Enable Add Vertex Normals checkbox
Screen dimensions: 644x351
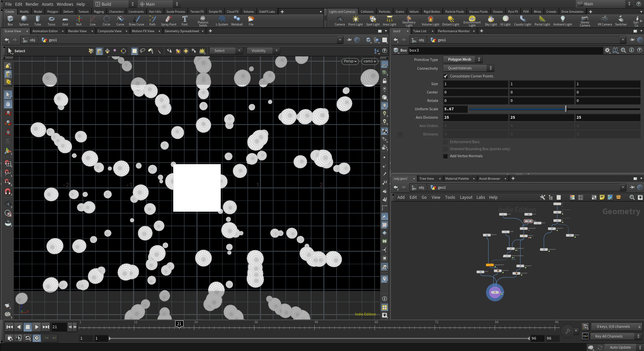tap(446, 156)
